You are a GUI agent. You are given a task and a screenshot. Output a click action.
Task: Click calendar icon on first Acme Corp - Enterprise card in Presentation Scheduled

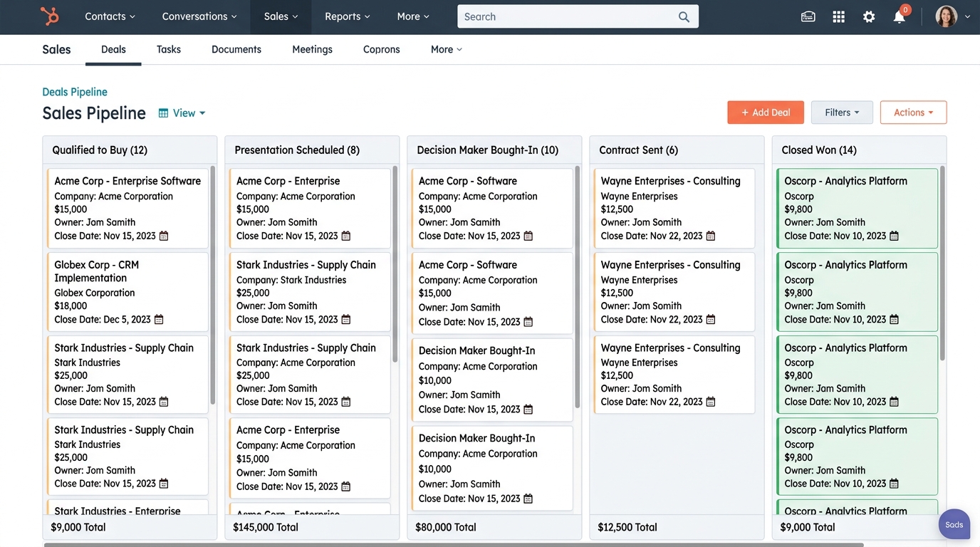346,236
